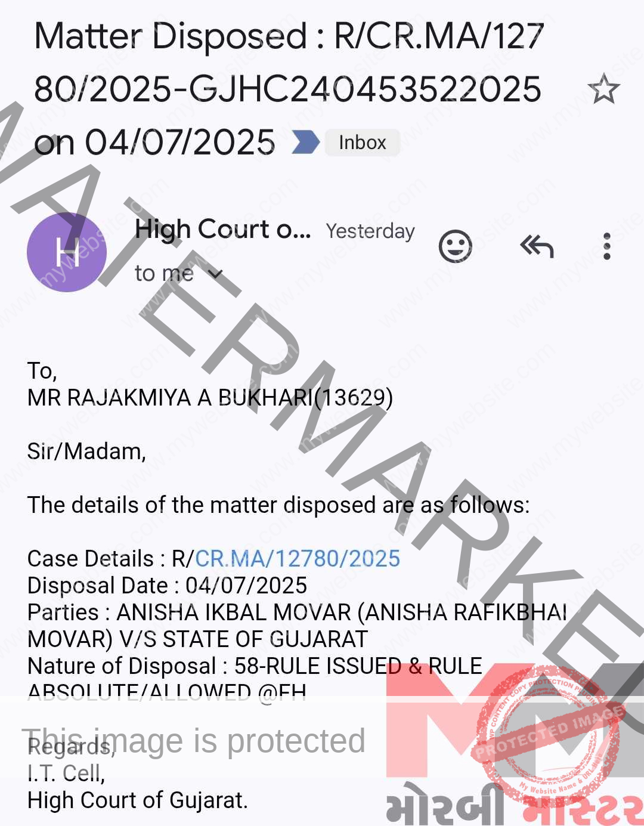This screenshot has width=644, height=826.
Task: Open the Inbox label chip
Action: pos(362,143)
